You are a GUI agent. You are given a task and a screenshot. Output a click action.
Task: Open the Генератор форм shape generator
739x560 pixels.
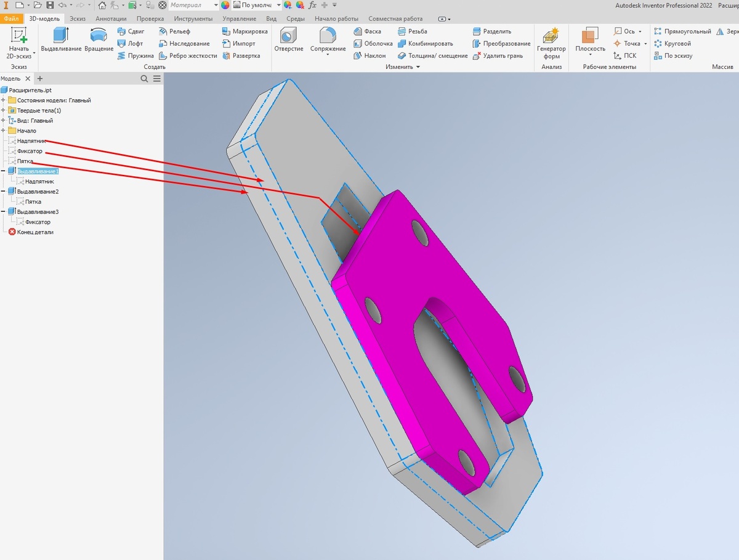coord(551,43)
